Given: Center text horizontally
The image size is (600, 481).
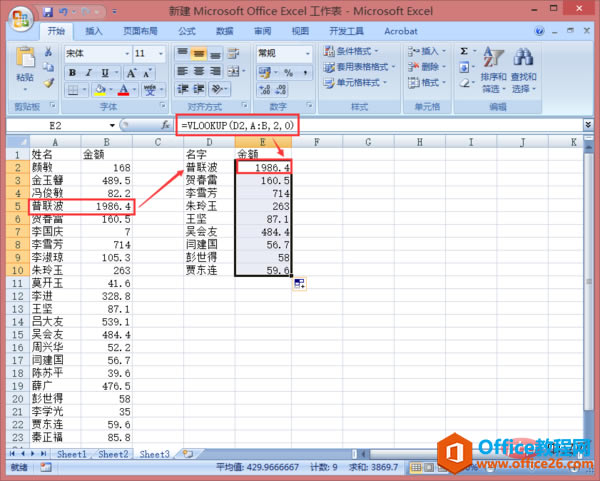Looking at the screenshot, I should tap(199, 71).
